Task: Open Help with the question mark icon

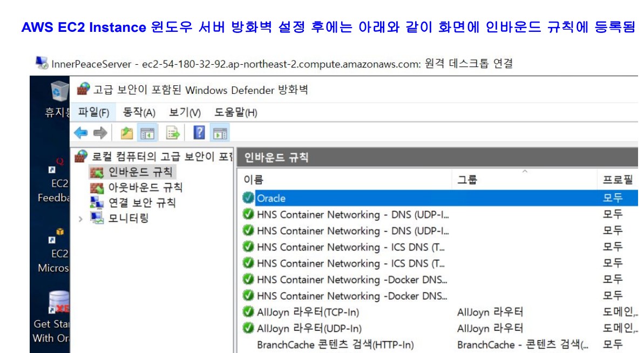Action: pos(199,133)
